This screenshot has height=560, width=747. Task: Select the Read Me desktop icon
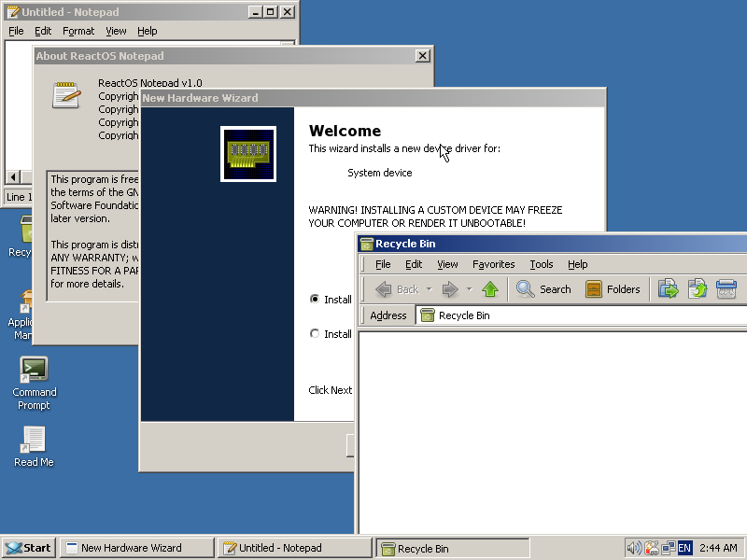point(34,446)
